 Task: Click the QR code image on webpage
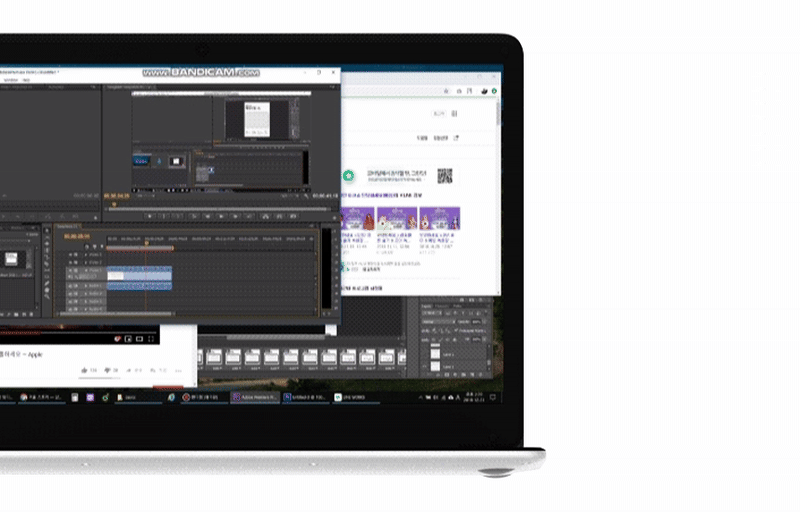pyautogui.click(x=445, y=176)
